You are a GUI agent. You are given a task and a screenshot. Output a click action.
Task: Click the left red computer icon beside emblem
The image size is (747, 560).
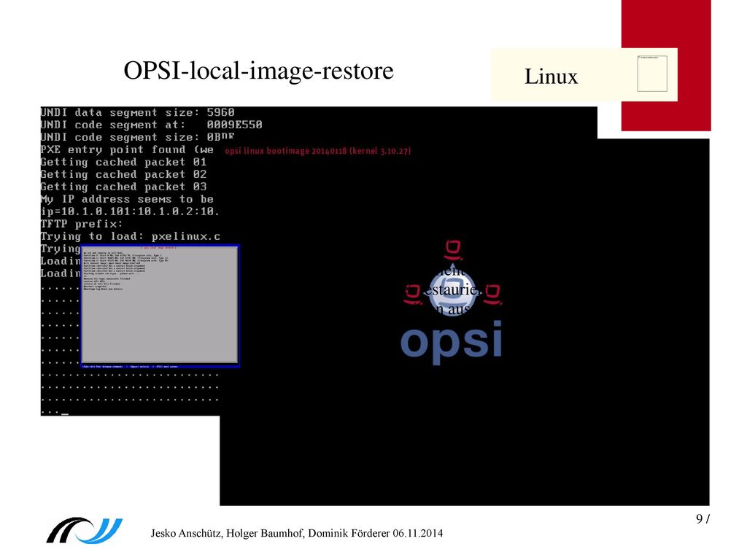point(413,294)
